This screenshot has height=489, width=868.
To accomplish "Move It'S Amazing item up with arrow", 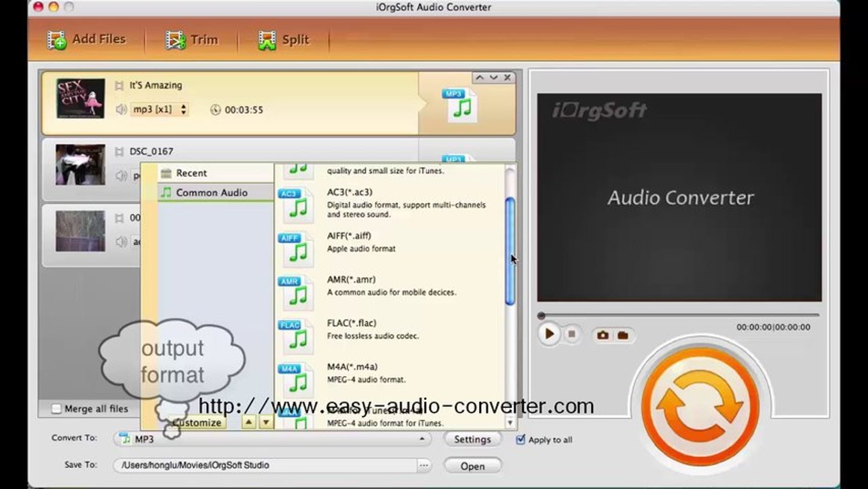I will 480,78.
